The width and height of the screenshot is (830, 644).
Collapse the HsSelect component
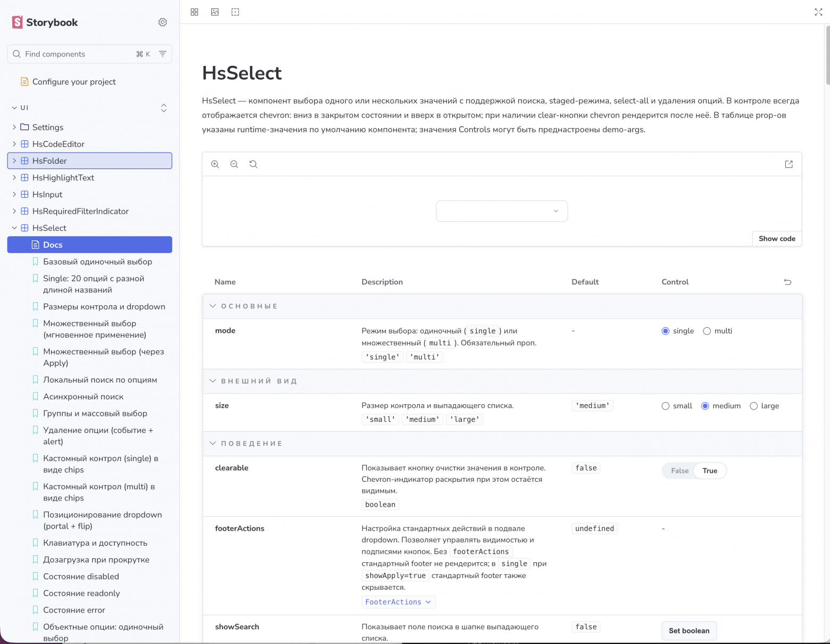tap(14, 228)
